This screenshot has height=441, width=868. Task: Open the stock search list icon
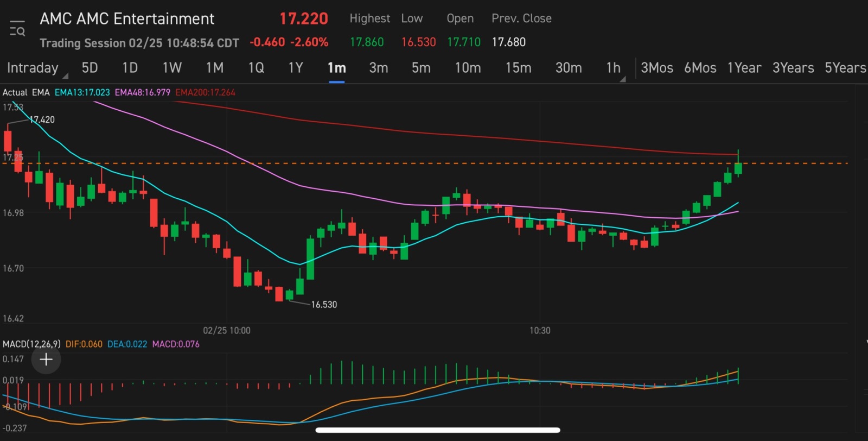[17, 28]
